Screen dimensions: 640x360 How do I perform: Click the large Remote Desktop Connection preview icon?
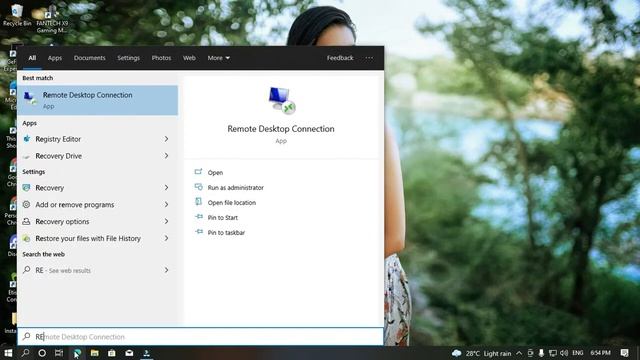coord(282,100)
